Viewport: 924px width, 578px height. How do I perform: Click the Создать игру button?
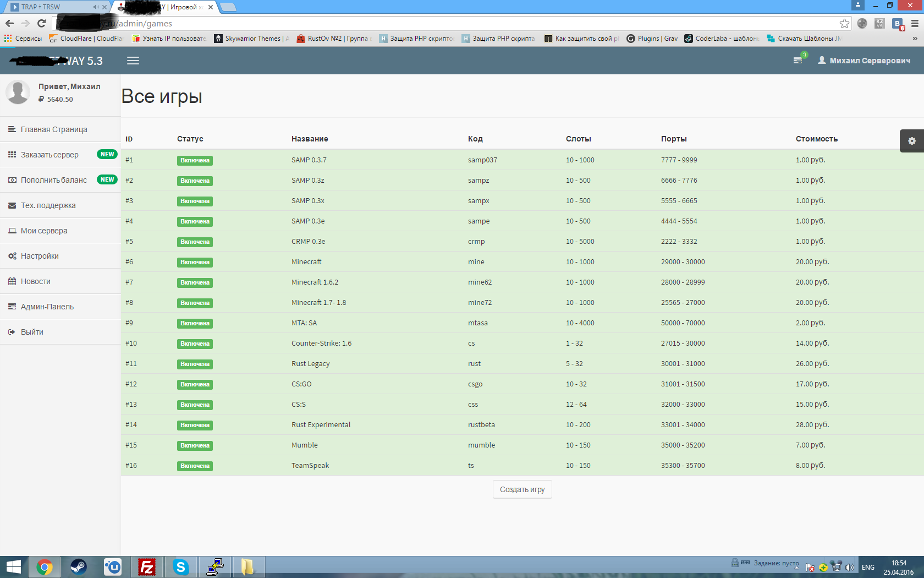(x=522, y=489)
